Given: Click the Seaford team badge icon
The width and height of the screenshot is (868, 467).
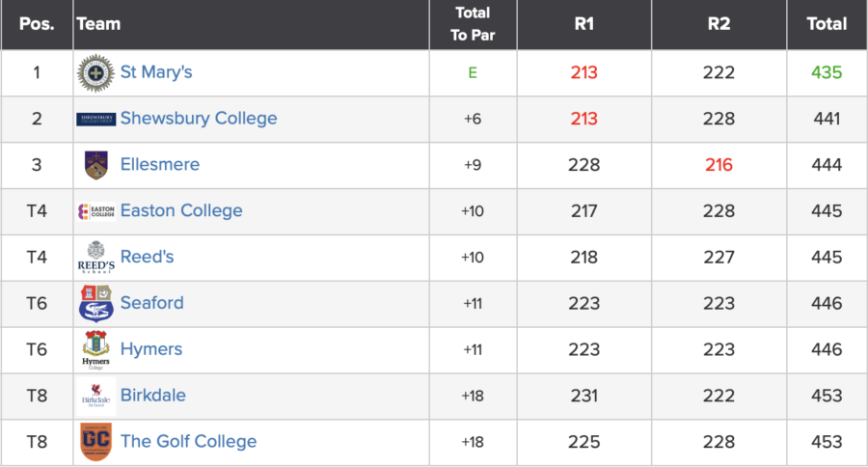Looking at the screenshot, I should [x=95, y=303].
